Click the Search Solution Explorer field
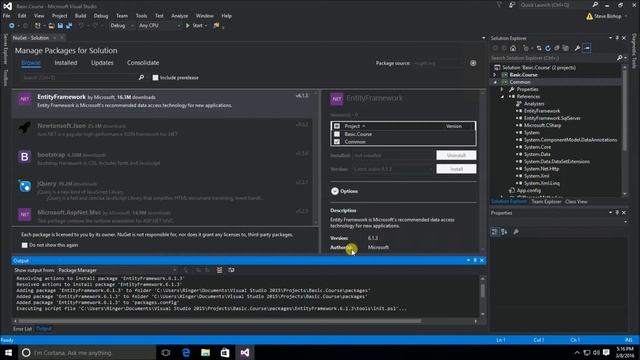This screenshot has height=360, width=640. point(553,58)
